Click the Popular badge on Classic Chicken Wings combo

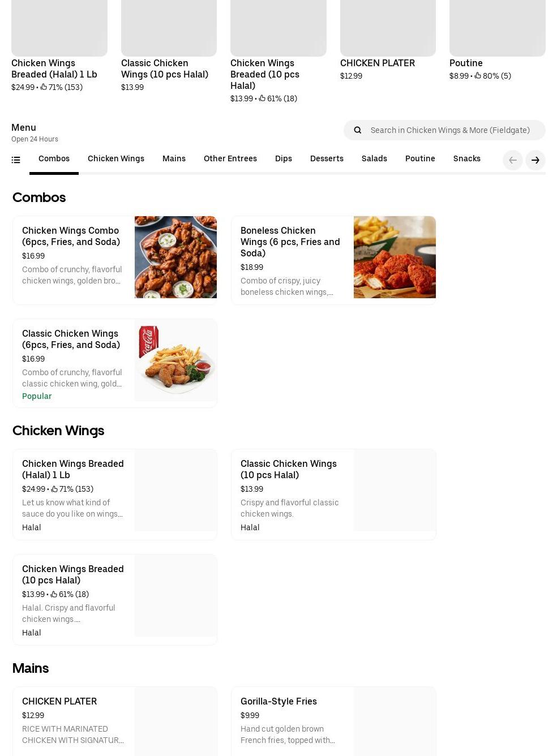click(x=37, y=396)
